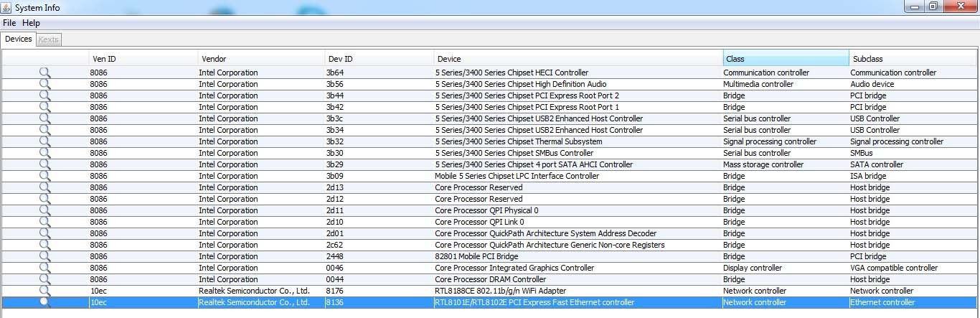The height and width of the screenshot is (318, 980).
Task: Select 'RTL8188CE 802.11b/g/n WiFi Adapter' cell
Action: (x=578, y=291)
